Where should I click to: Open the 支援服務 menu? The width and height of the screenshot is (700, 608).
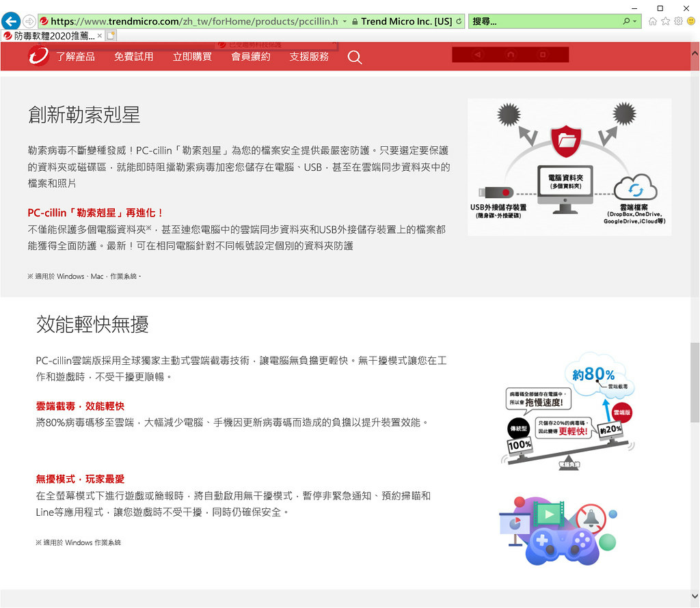tap(309, 57)
